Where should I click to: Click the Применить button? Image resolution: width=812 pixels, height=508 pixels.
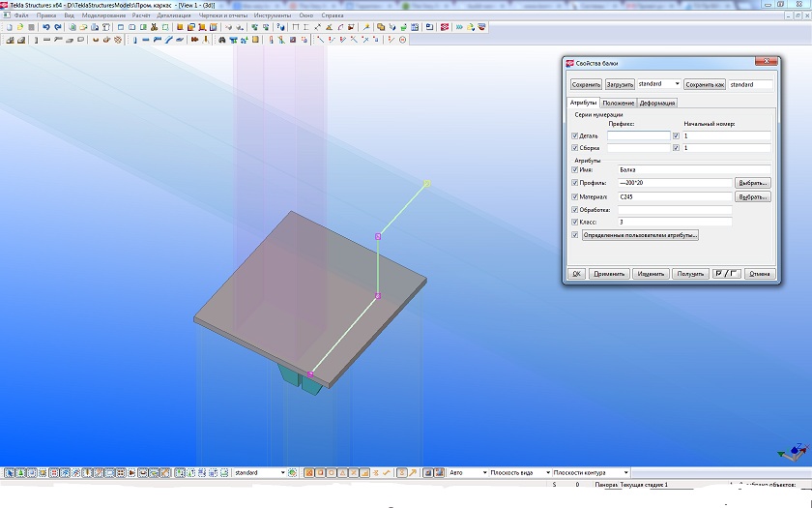tap(610, 274)
